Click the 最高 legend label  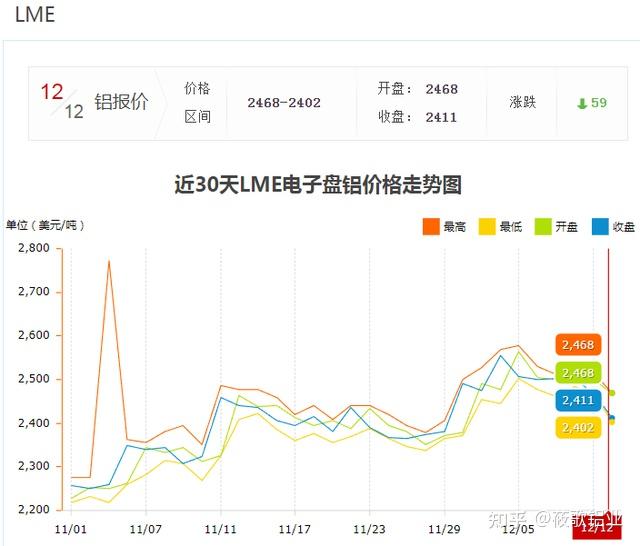[x=455, y=227]
